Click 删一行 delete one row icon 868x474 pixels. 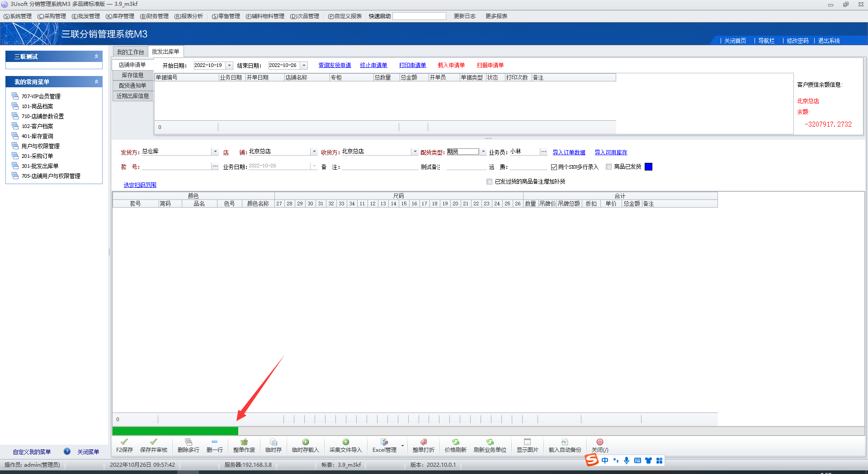(x=214, y=442)
